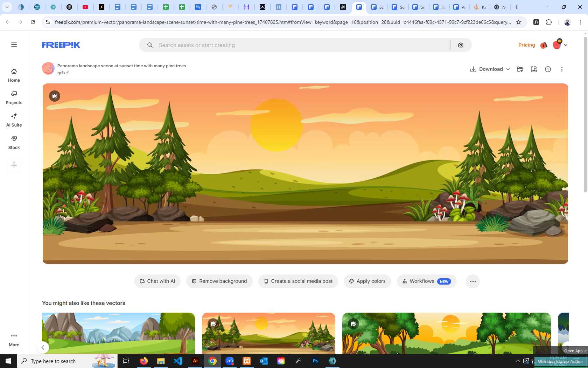Open the green forest sunset related vector

coord(446,333)
